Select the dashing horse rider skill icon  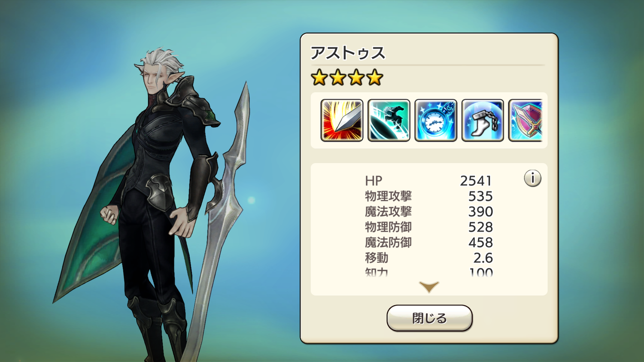tap(389, 120)
